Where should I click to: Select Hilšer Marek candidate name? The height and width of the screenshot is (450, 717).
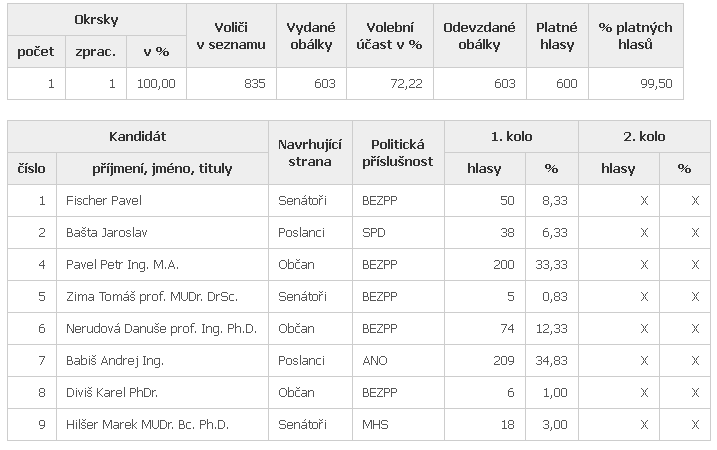(x=147, y=425)
